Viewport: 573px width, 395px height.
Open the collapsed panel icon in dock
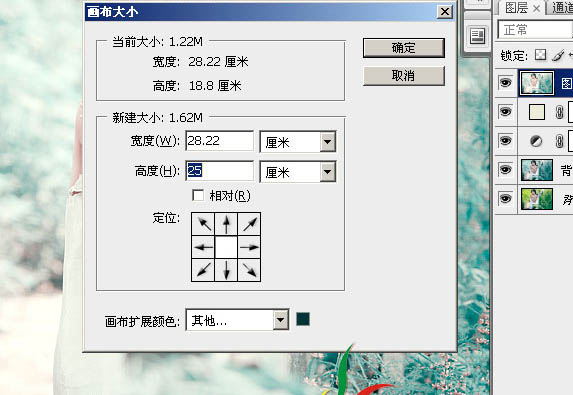pos(477,36)
